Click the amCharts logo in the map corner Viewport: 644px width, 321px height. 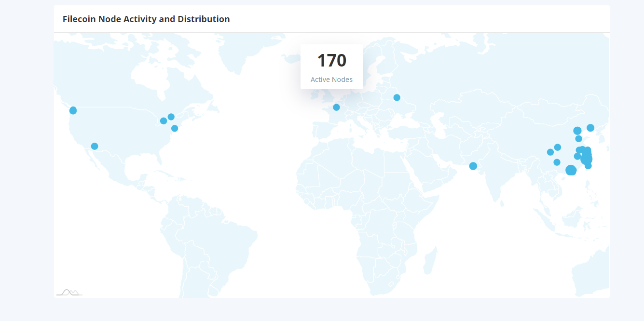point(69,292)
